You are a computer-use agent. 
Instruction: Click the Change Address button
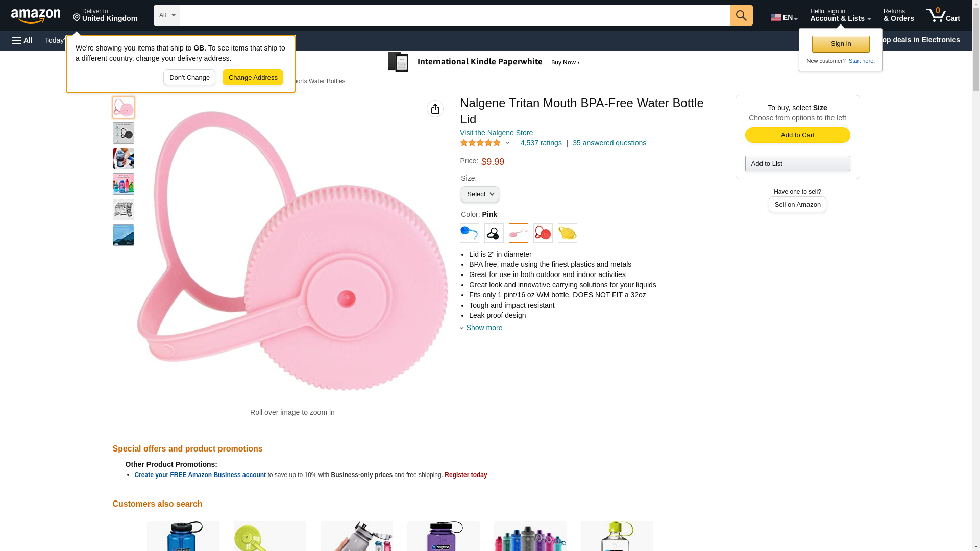click(253, 78)
